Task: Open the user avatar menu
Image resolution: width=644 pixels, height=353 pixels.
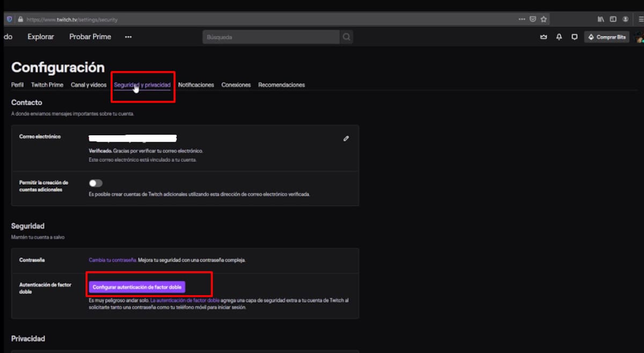Action: coord(639,37)
